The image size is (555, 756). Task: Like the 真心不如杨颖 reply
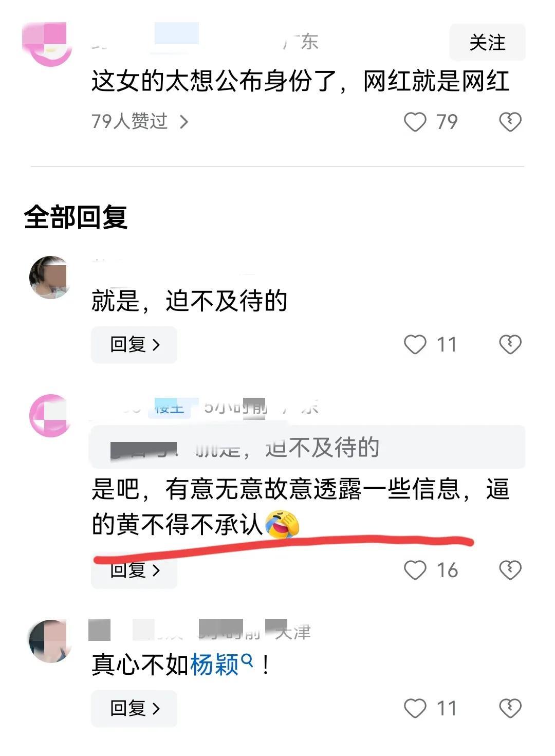415,708
